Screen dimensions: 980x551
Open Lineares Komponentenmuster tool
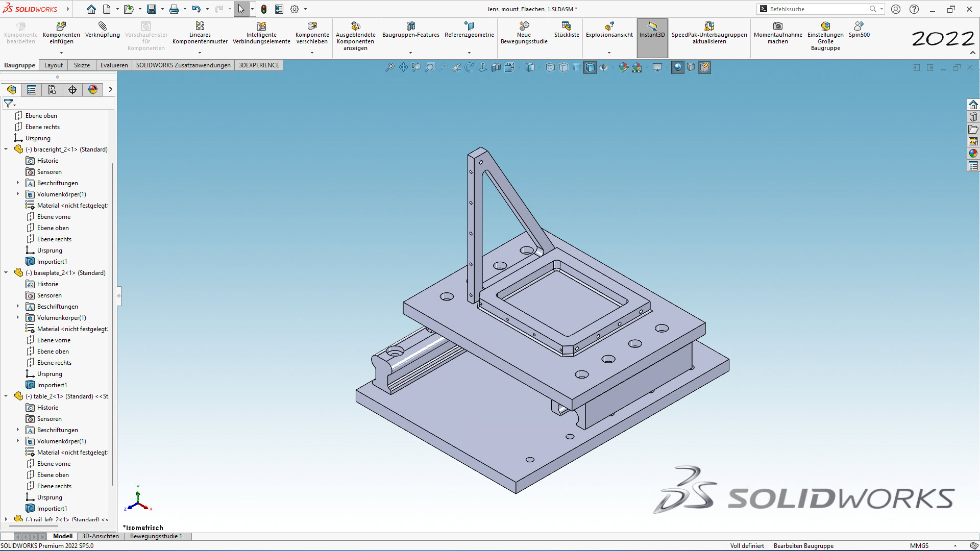200,33
